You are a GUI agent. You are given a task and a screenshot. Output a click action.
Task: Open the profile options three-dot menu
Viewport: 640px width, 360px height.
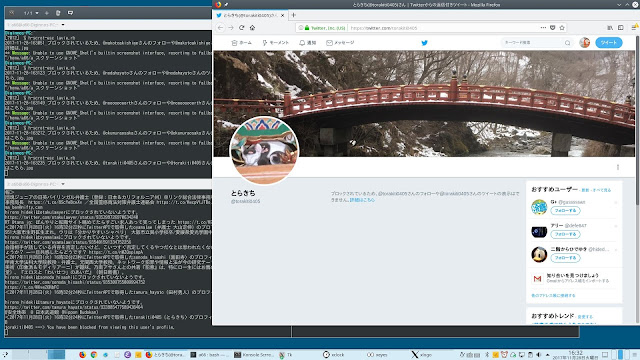(x=618, y=167)
